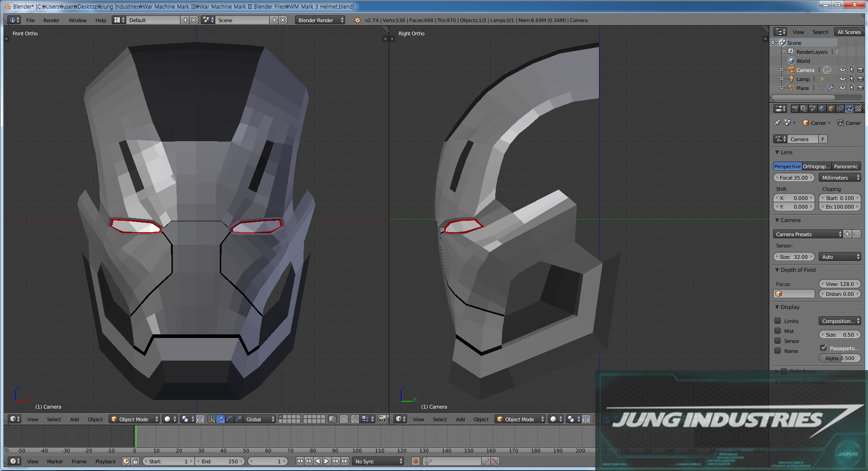The height and width of the screenshot is (471, 868).
Task: Click the Translate manipulator arrow icon
Action: point(220,419)
